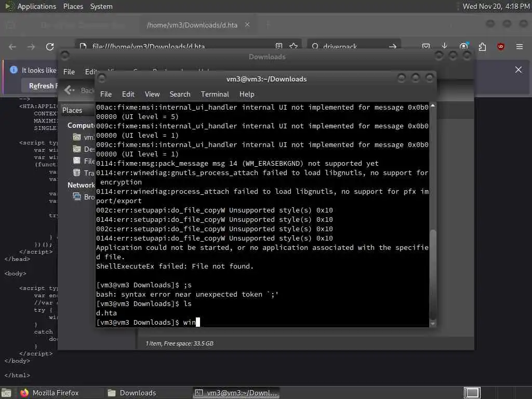Viewport: 532px width, 399px height.
Task: Select Trash entry in Places sidebar
Action: pyautogui.click(x=84, y=172)
